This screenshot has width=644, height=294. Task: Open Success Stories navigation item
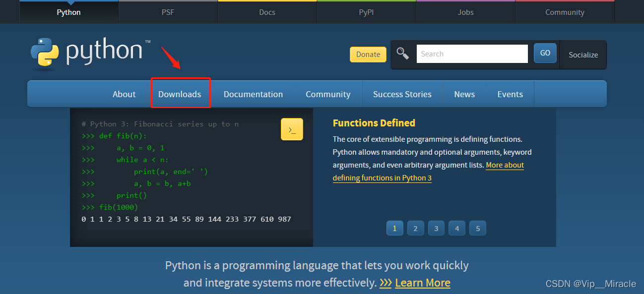(402, 94)
